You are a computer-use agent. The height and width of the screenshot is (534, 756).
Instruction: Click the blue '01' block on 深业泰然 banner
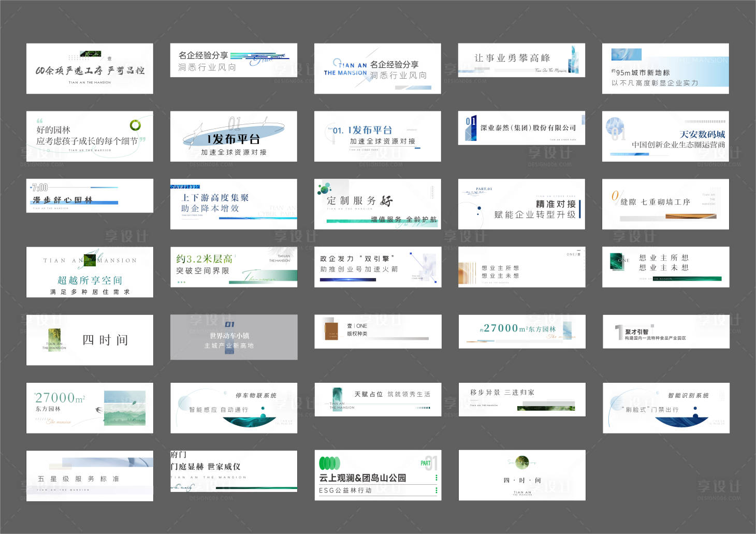[x=470, y=128]
